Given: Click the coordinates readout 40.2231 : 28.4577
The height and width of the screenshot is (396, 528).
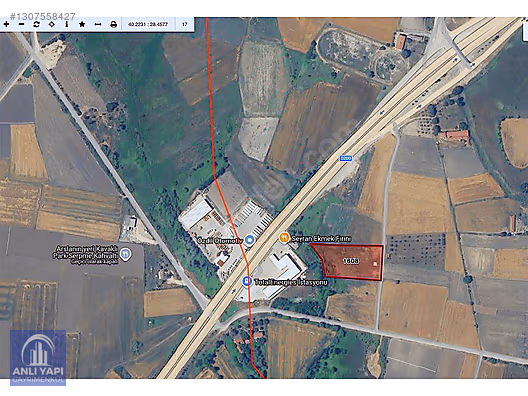Looking at the screenshot, I should tap(148, 24).
